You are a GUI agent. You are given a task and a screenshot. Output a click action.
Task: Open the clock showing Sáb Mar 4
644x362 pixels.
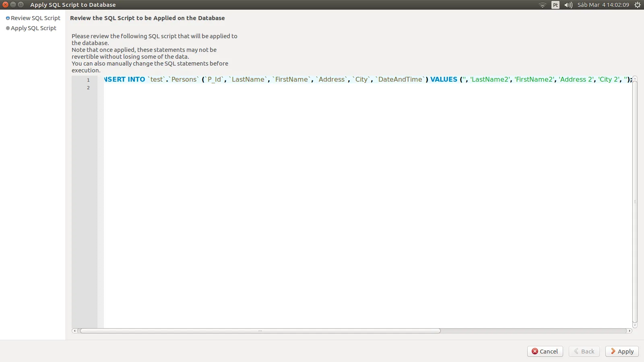pyautogui.click(x=603, y=5)
